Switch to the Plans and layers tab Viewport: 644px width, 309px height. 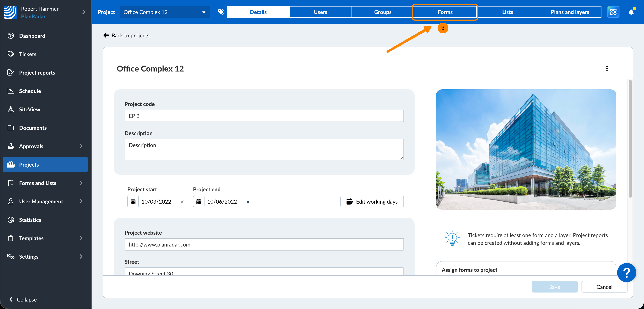[x=570, y=12]
